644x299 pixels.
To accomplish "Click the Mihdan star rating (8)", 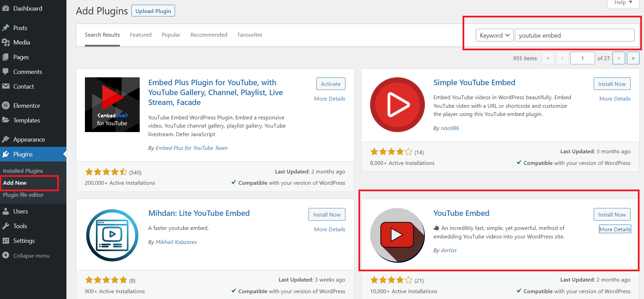I will [106, 280].
